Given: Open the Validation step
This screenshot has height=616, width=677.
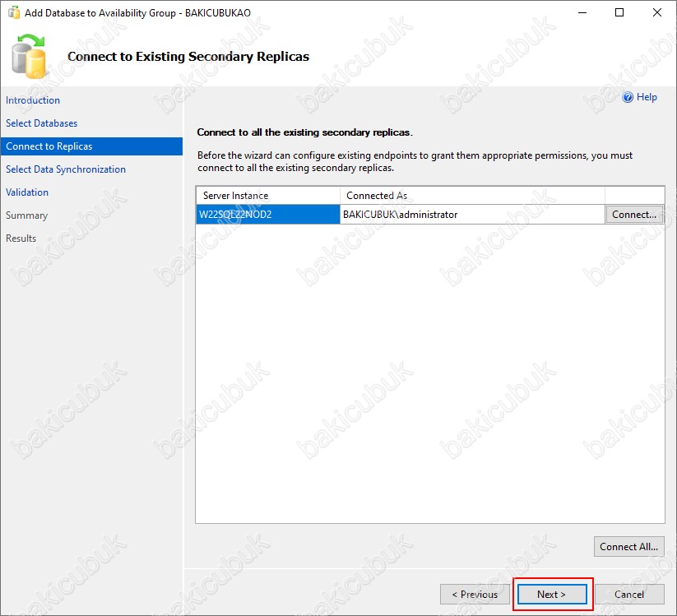Looking at the screenshot, I should tap(27, 192).
